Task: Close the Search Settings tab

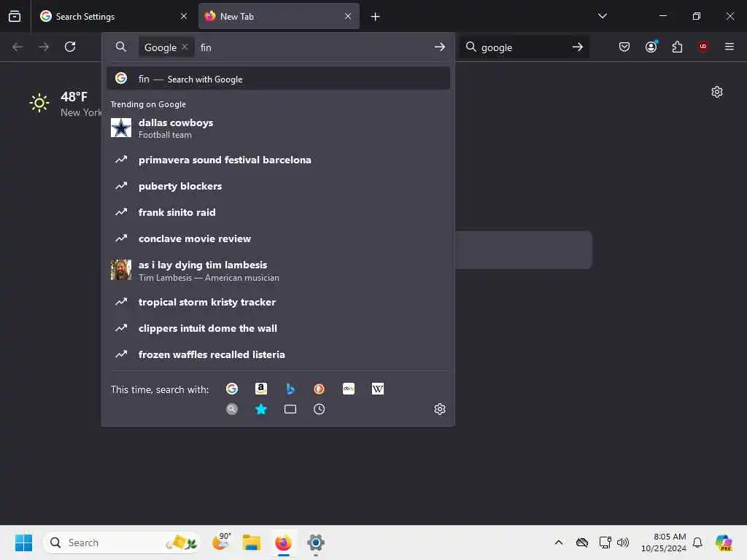Action: tap(183, 16)
